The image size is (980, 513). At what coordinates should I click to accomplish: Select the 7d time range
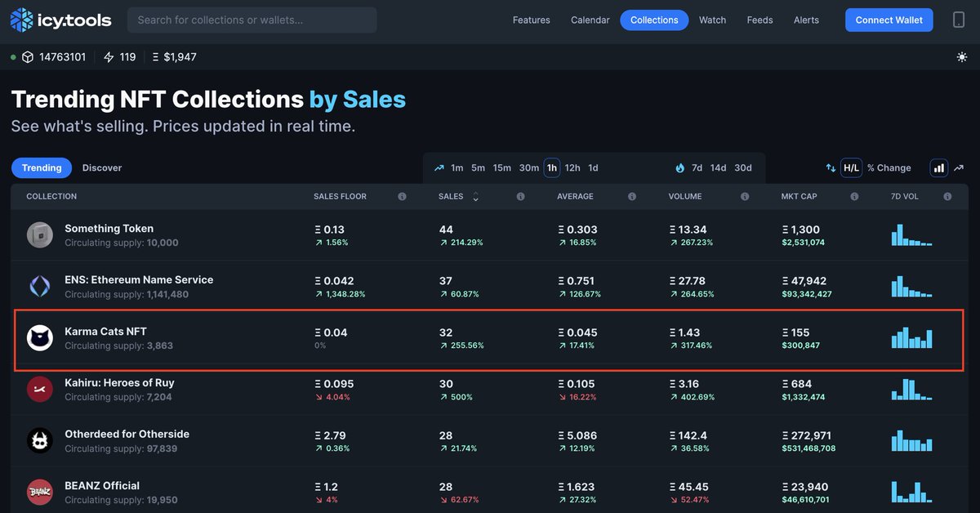(697, 168)
